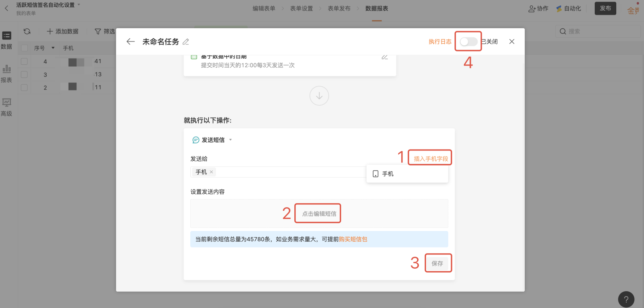Expand the form title dropdown arrow
The image size is (644, 308).
click(x=79, y=5)
